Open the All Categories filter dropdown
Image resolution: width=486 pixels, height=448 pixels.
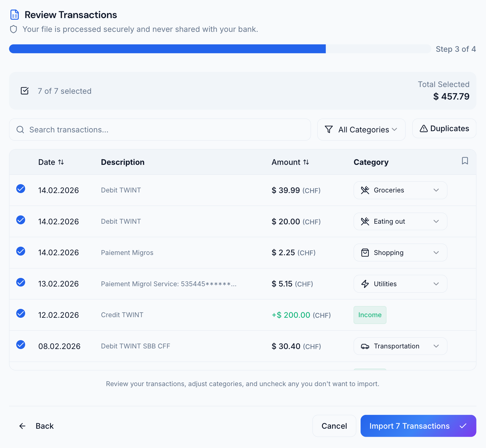(361, 130)
